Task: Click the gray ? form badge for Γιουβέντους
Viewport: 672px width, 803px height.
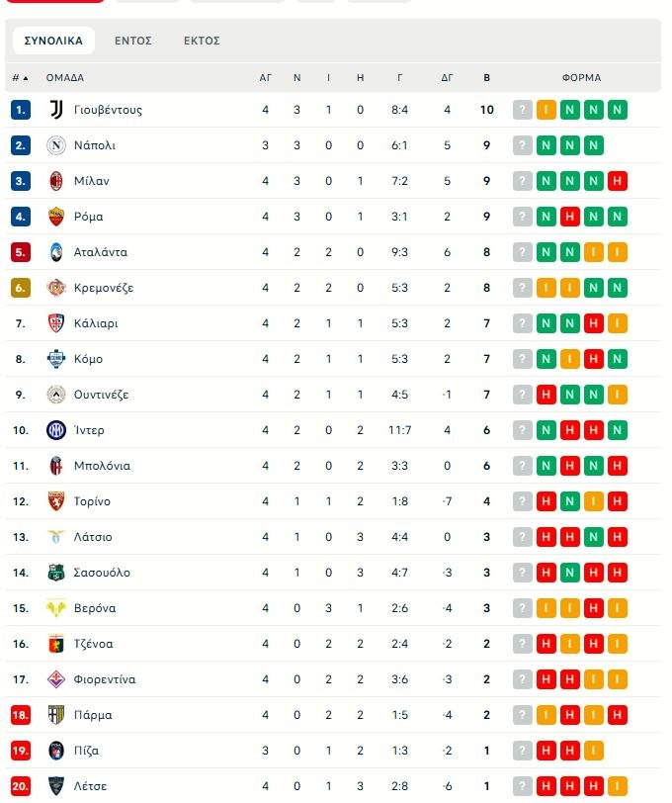Action: coord(523,110)
